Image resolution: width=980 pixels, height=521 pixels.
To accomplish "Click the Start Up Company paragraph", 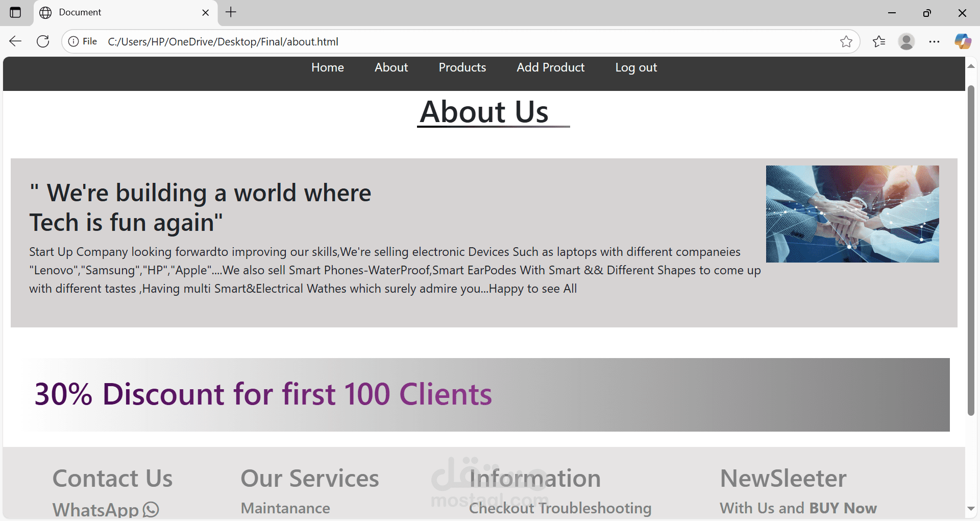I will (x=395, y=270).
